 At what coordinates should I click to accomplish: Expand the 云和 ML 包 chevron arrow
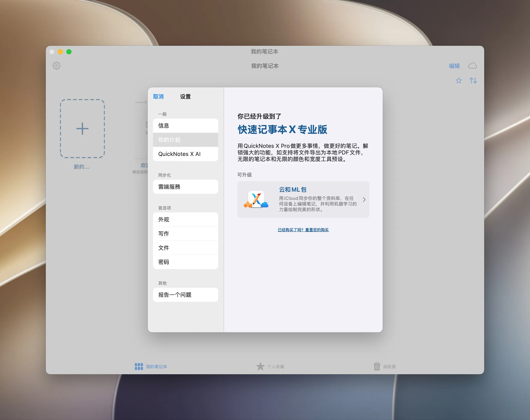(x=364, y=200)
